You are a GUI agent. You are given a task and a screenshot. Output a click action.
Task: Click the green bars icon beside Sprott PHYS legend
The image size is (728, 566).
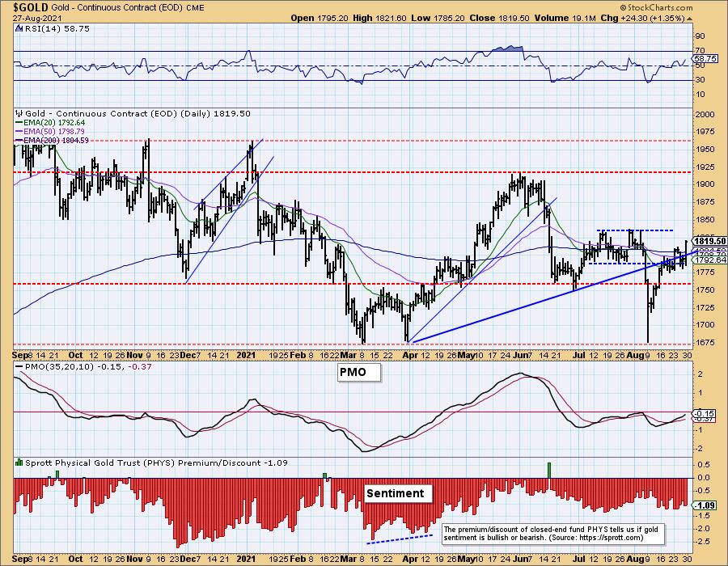click(19, 463)
